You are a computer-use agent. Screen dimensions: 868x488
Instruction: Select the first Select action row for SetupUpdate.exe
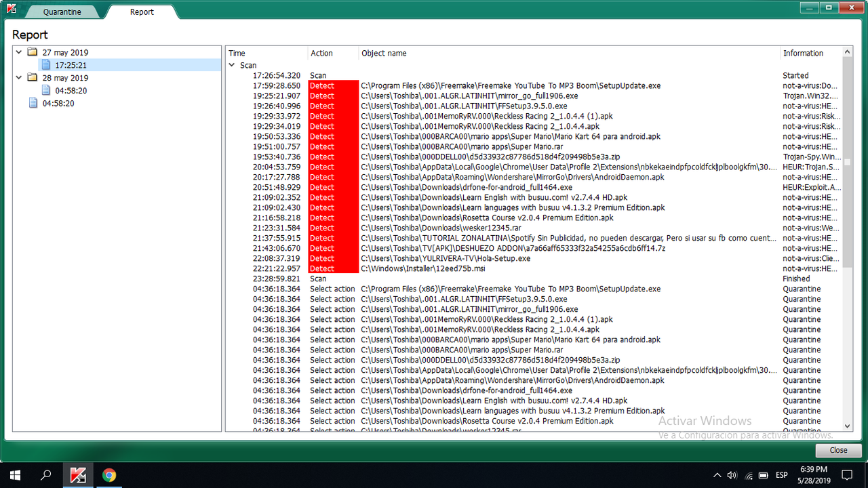click(x=534, y=289)
